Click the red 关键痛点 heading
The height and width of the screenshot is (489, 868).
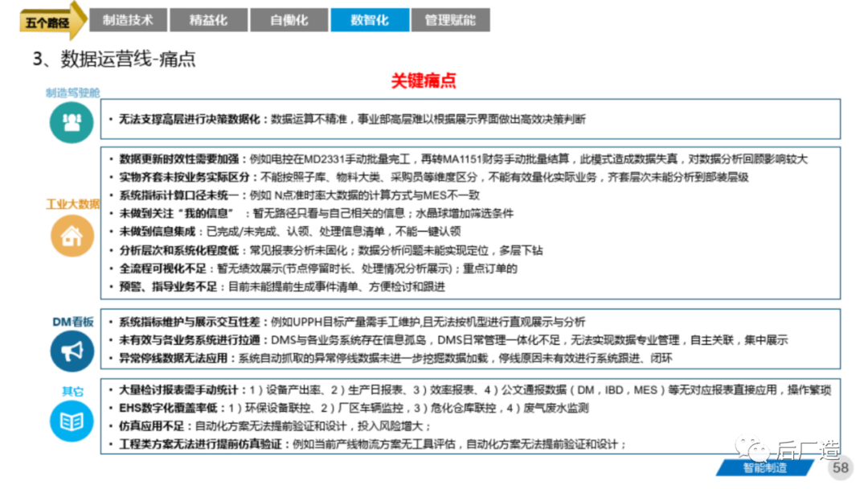pyautogui.click(x=424, y=81)
